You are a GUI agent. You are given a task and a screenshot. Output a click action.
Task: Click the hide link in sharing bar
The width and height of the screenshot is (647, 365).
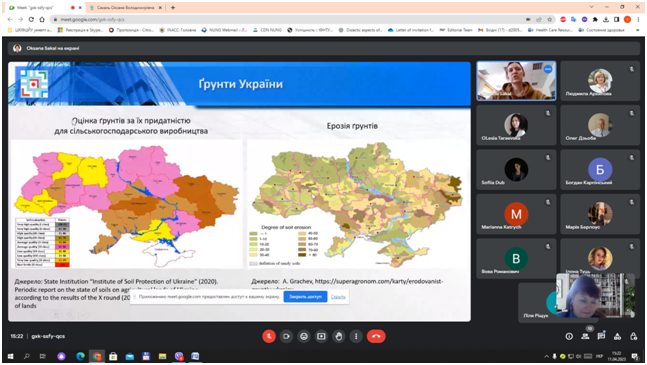coord(338,297)
